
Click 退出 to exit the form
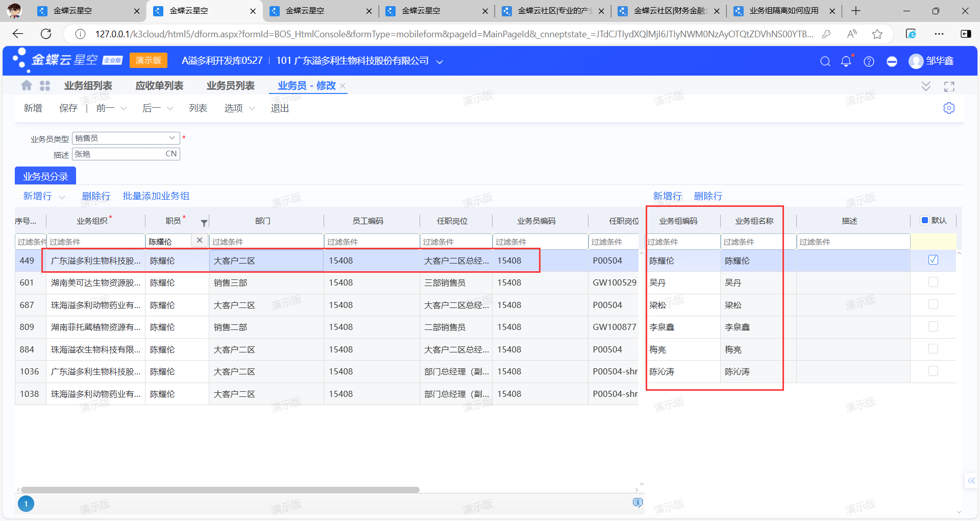pos(280,108)
